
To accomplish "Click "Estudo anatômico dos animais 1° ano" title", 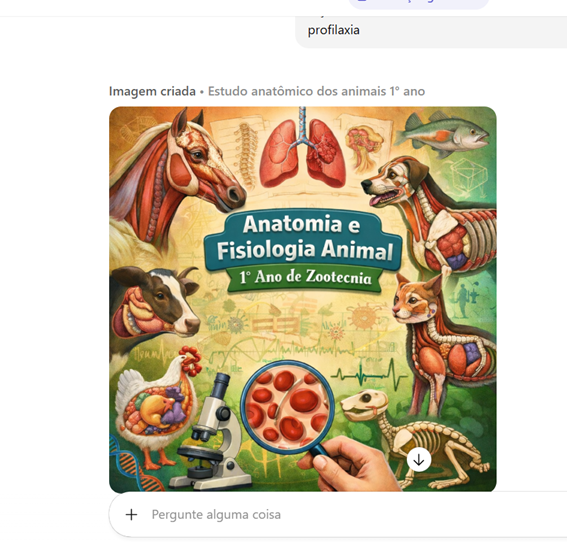I will [316, 91].
